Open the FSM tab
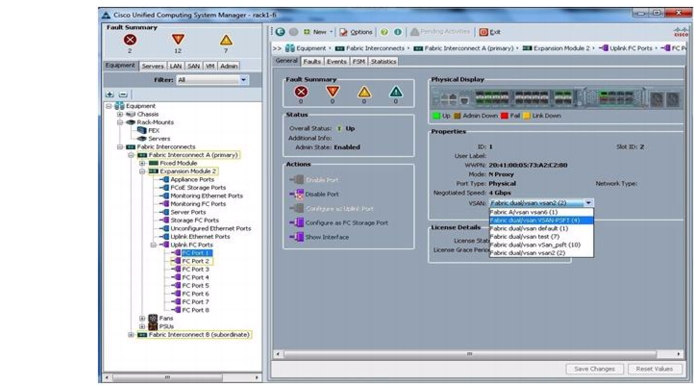The image size is (699, 388). point(358,62)
